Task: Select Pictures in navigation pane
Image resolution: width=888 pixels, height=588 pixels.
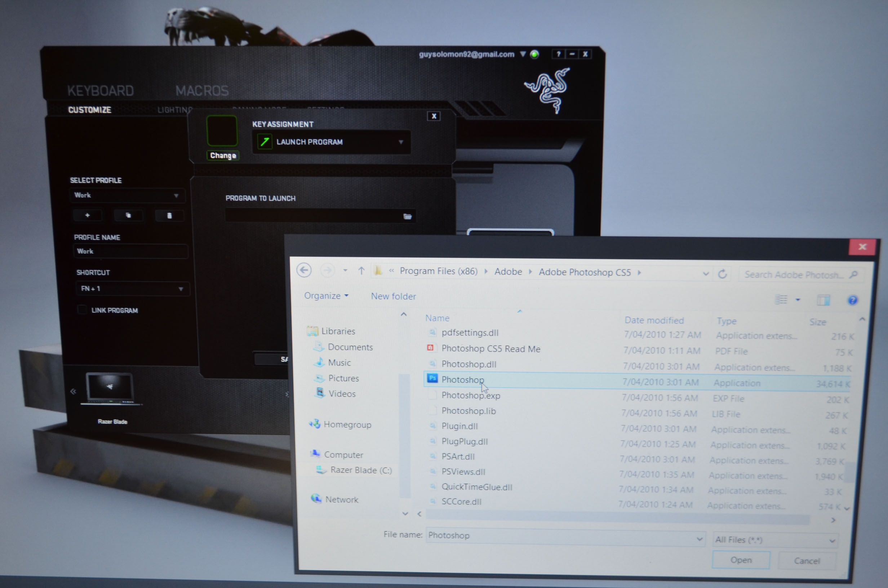Action: click(343, 378)
